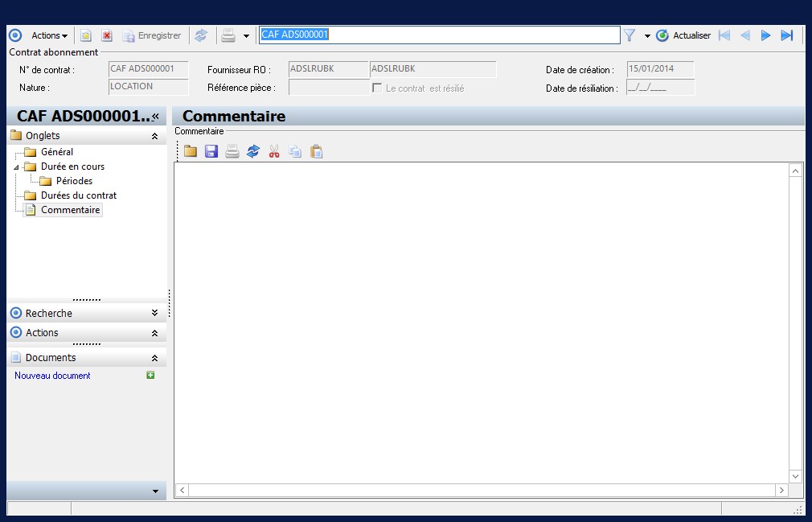Click inside the Commentaire text area
This screenshot has height=522, width=812.
coord(481,323)
